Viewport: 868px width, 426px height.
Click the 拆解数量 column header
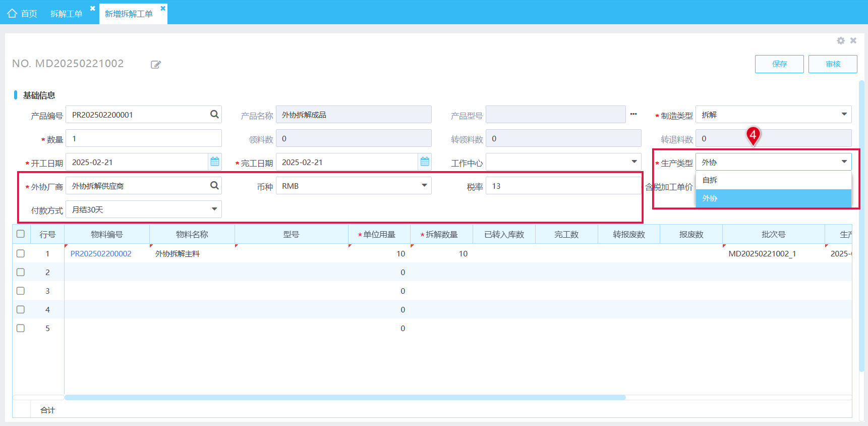coord(441,234)
